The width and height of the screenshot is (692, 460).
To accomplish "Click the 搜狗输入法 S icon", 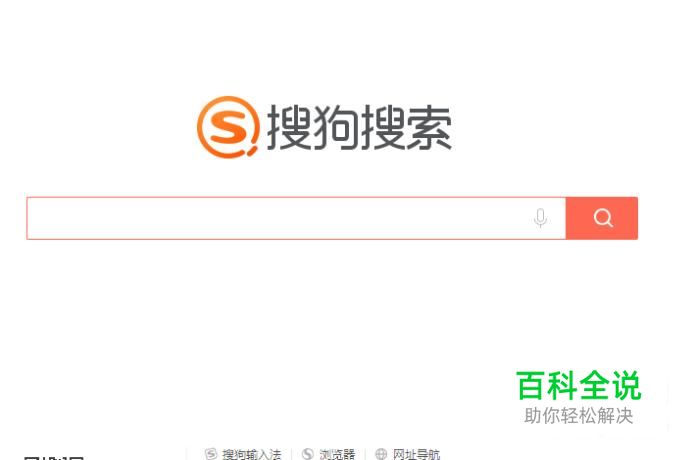I will click(x=211, y=454).
